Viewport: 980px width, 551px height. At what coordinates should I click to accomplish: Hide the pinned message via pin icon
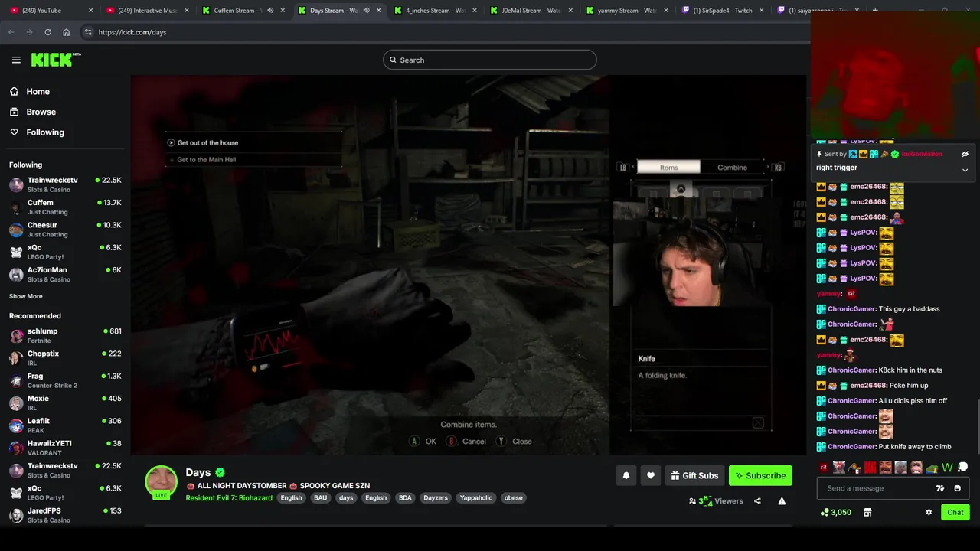[965, 154]
